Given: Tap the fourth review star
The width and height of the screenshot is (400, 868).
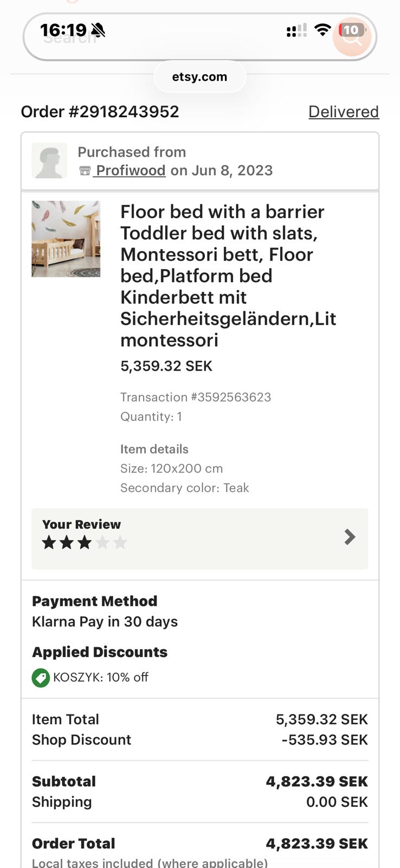Looking at the screenshot, I should point(102,542).
